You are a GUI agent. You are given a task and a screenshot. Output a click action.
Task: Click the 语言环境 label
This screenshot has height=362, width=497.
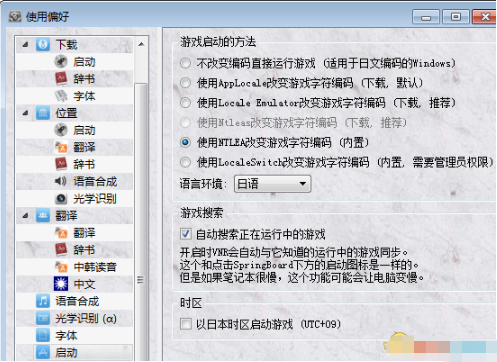[203, 184]
